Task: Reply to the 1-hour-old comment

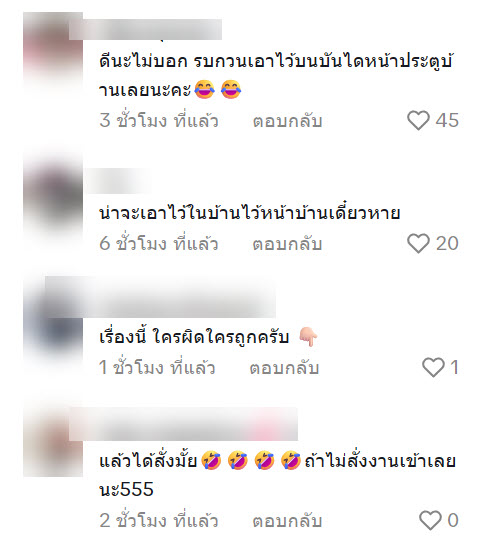Action: coord(284,367)
